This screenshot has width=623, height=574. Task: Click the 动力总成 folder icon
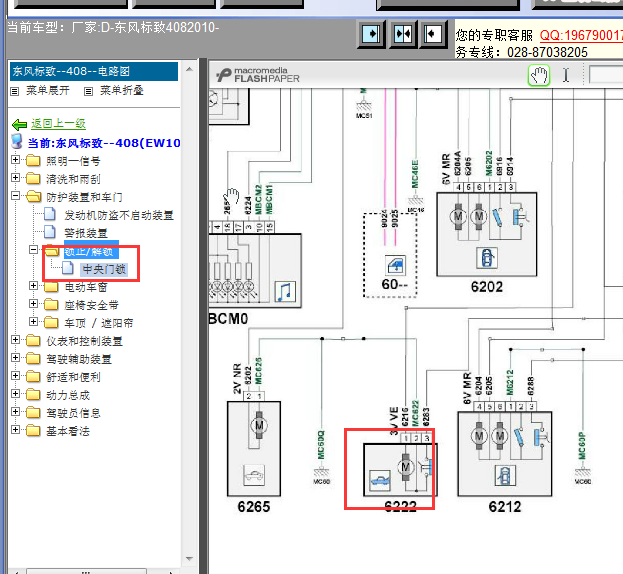33,395
